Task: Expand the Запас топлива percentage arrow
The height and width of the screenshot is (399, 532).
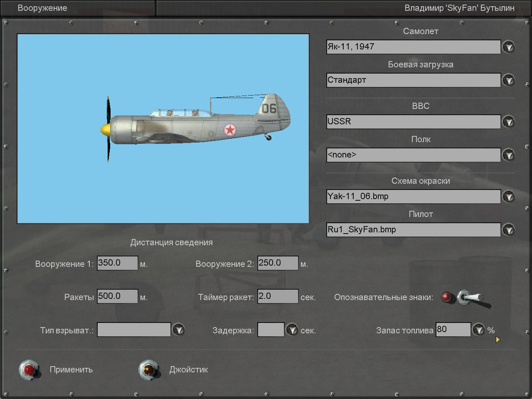Action: pos(479,330)
